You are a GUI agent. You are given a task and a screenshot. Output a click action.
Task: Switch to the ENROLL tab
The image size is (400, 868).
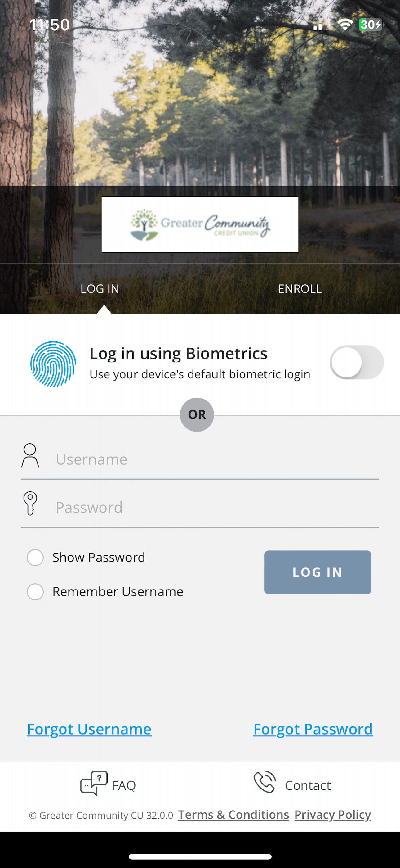pyautogui.click(x=300, y=289)
